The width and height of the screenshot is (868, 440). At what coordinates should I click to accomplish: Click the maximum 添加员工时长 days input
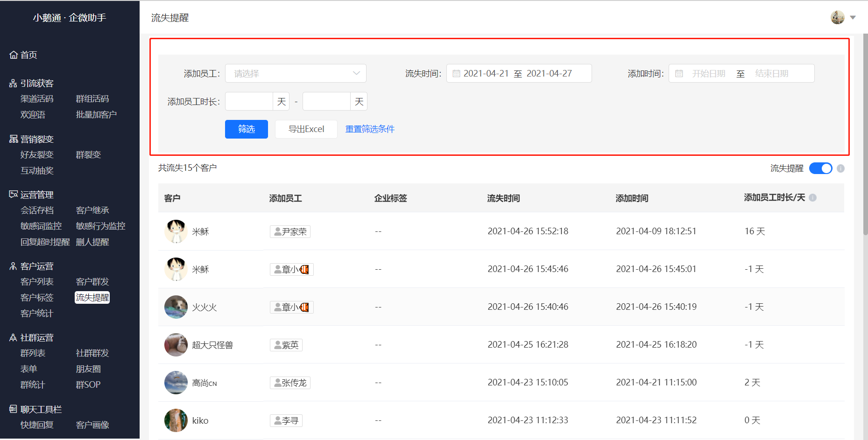[326, 101]
